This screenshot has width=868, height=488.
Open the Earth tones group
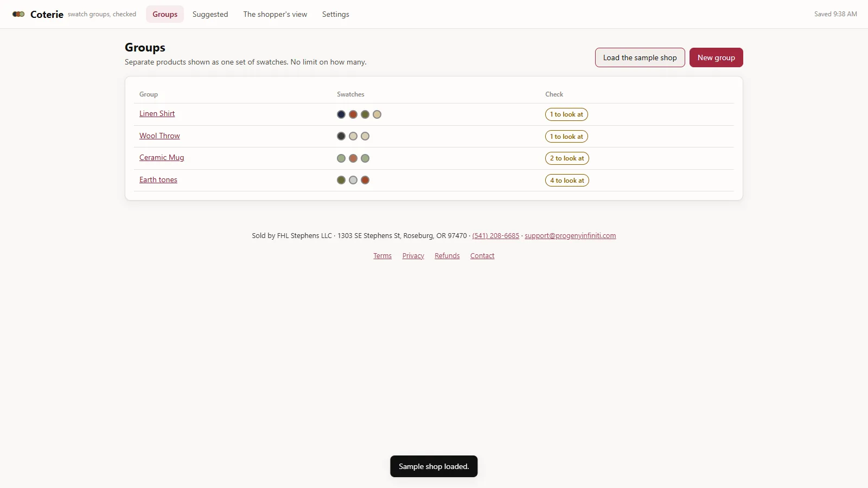click(158, 179)
